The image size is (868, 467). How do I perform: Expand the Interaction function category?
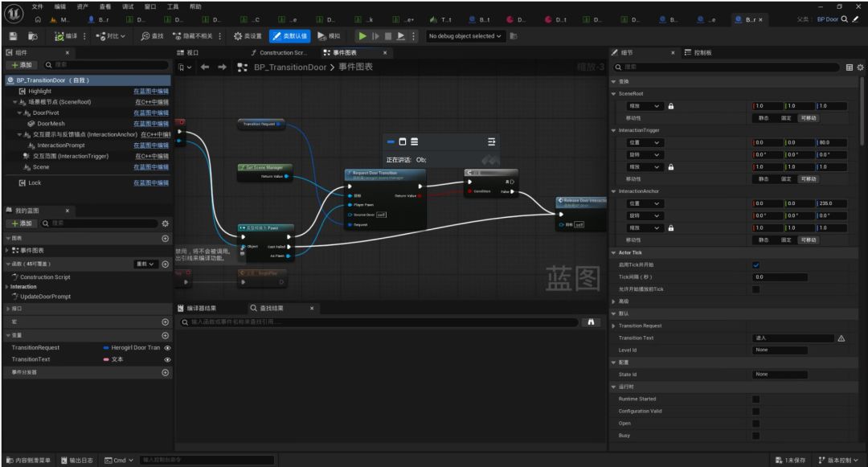6,287
